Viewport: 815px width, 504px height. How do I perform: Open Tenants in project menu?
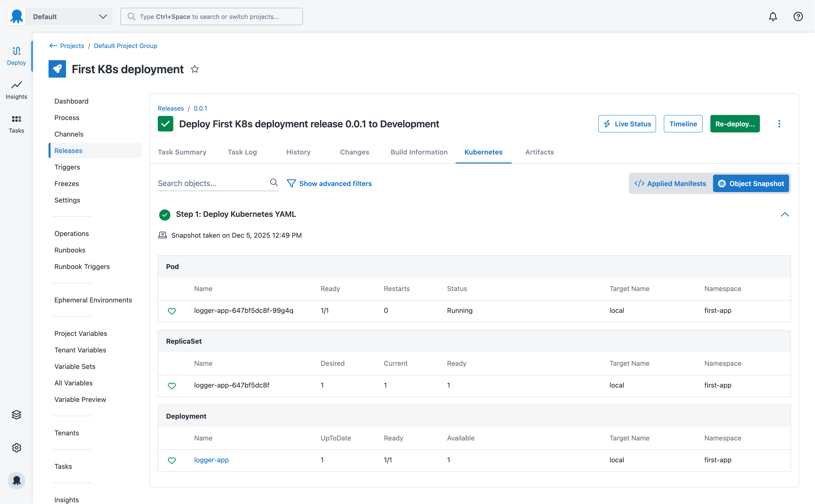click(66, 433)
